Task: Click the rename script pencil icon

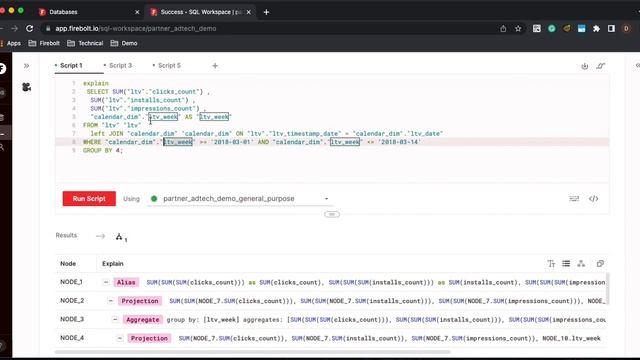Action: coord(600,66)
